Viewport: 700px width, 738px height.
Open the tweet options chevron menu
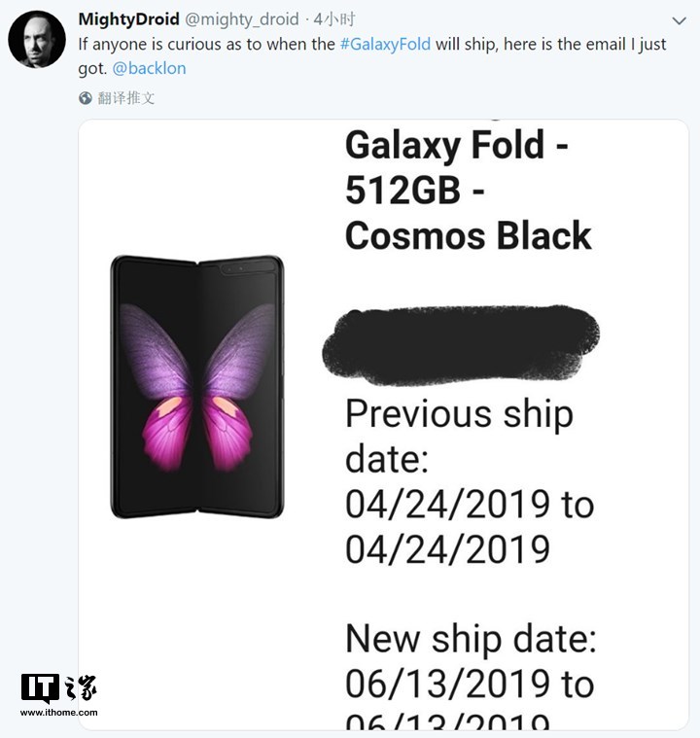point(679,20)
